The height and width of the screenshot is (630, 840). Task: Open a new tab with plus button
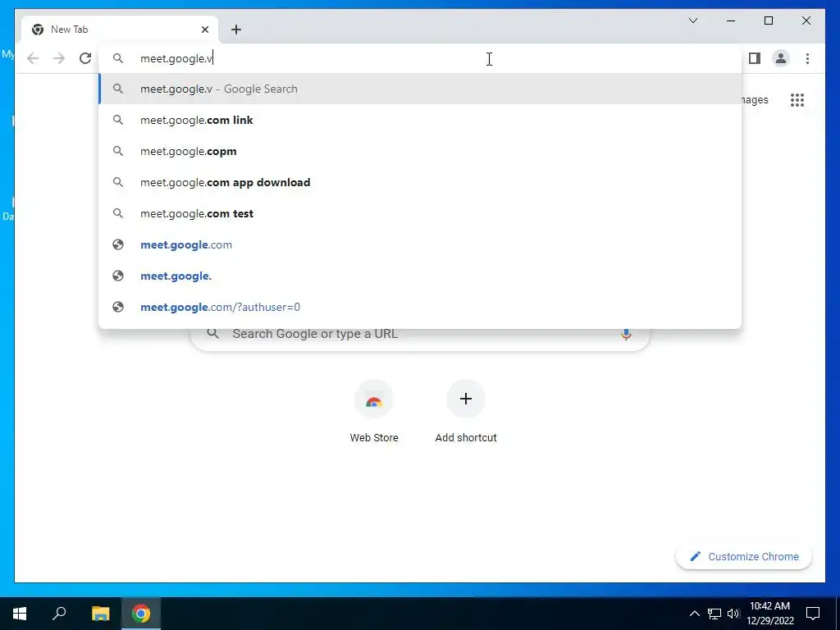tap(236, 30)
